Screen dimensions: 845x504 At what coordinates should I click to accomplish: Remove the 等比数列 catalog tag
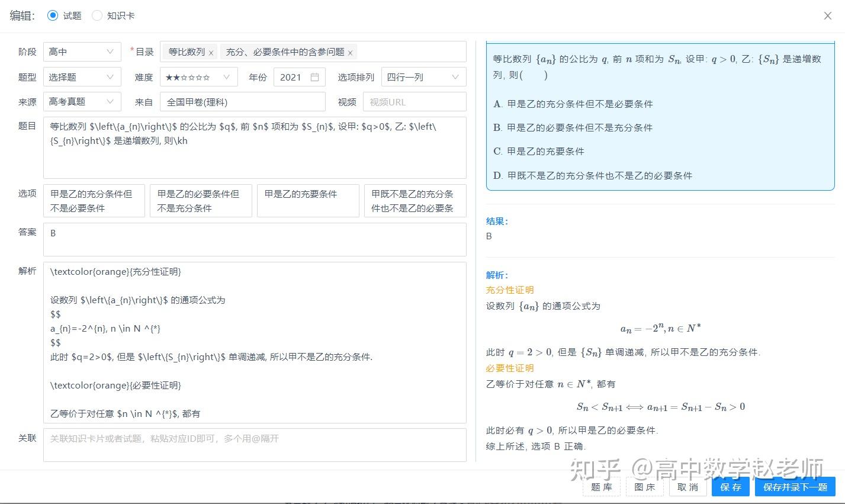click(211, 52)
